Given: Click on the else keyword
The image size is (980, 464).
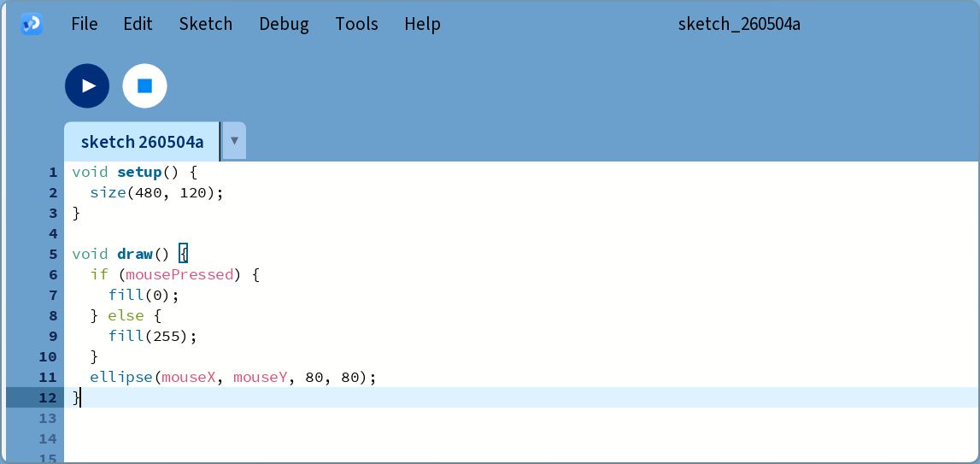Looking at the screenshot, I should click(x=126, y=316).
